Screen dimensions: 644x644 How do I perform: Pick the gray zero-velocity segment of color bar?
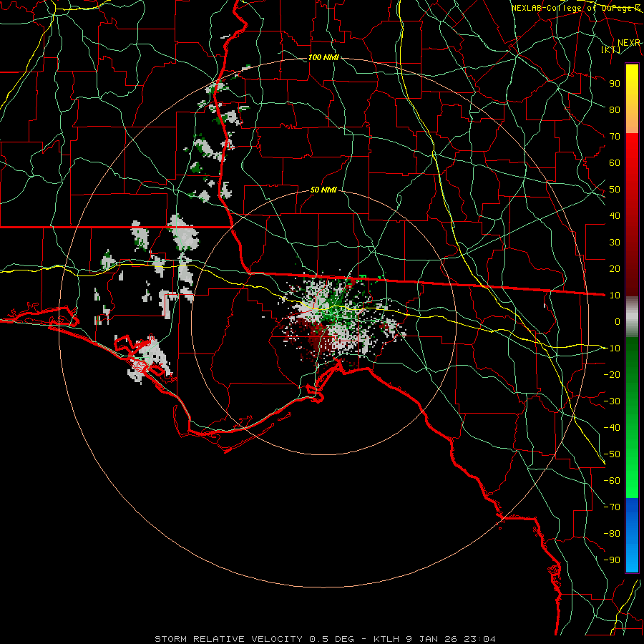632,317
